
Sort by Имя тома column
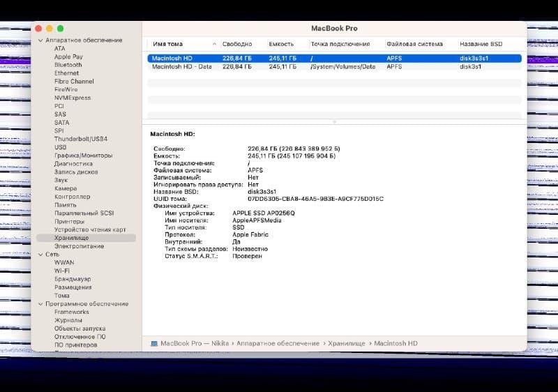(167, 44)
